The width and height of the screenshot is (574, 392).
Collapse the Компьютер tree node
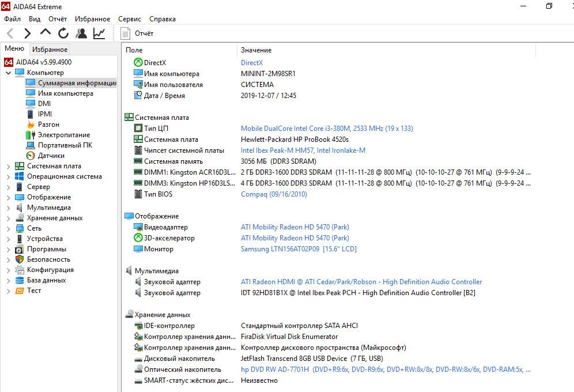9,73
